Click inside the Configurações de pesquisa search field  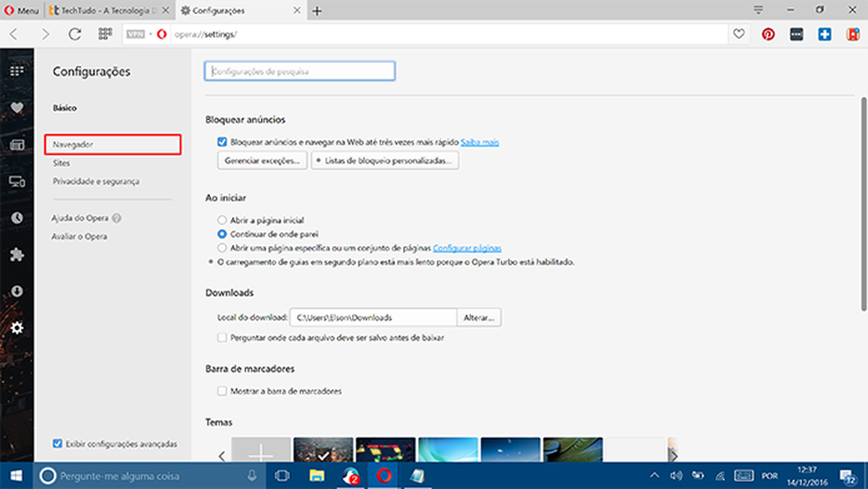click(x=300, y=71)
